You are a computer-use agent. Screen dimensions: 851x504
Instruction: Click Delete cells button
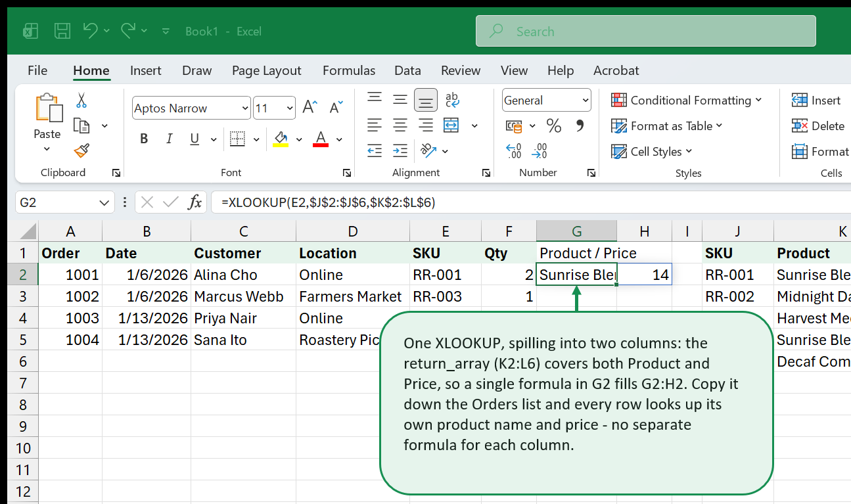(x=818, y=126)
